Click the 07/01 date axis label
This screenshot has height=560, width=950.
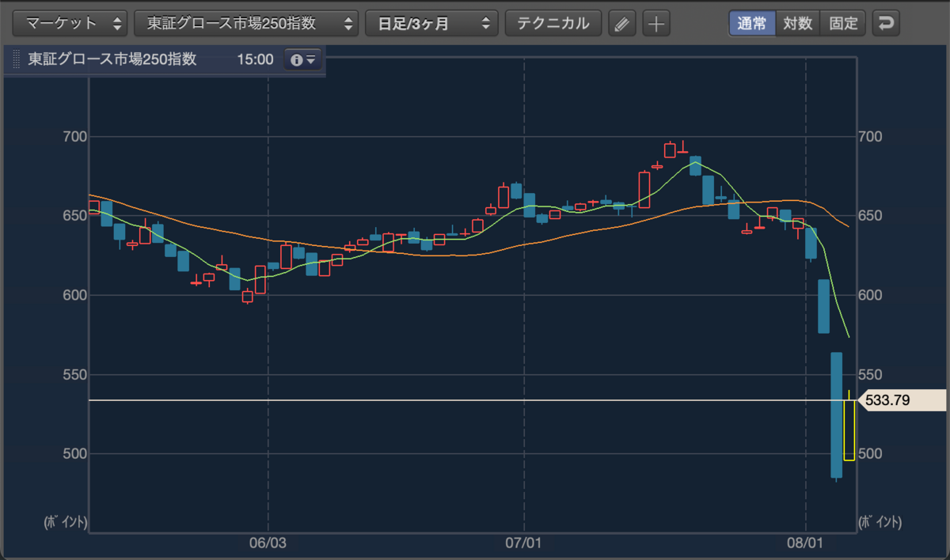click(524, 544)
